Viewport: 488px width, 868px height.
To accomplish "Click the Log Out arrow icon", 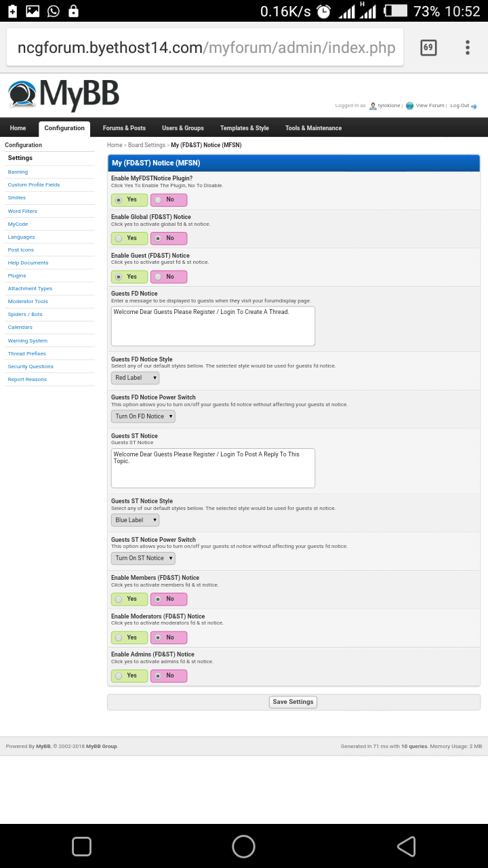I will tap(474, 106).
